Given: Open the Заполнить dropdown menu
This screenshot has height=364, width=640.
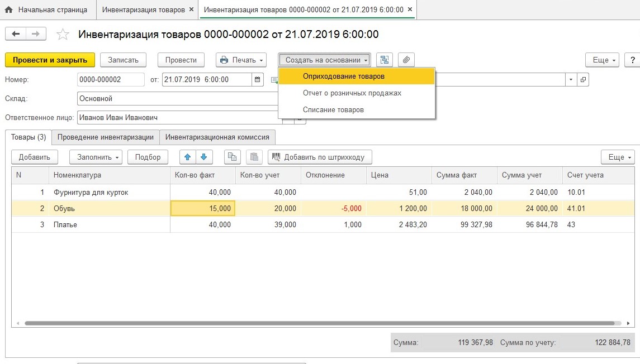Looking at the screenshot, I should 96,157.
